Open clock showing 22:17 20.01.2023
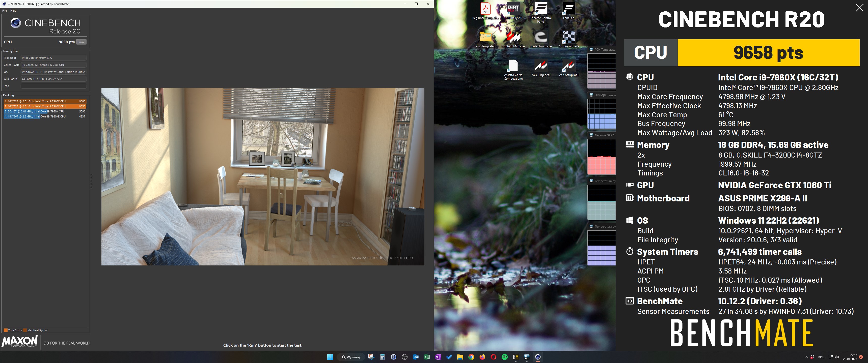Screen dimensions: 868x363 [x=850, y=357]
